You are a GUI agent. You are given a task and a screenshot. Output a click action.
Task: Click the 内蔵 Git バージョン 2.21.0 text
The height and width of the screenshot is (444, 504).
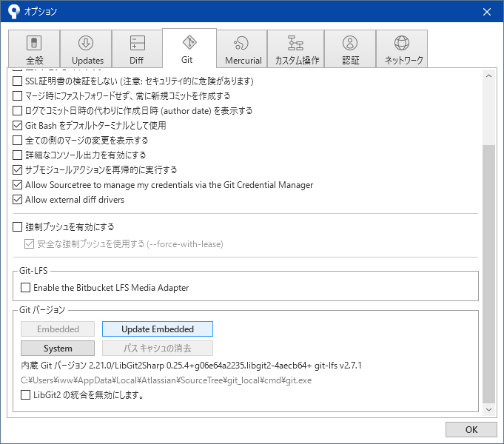point(191,366)
